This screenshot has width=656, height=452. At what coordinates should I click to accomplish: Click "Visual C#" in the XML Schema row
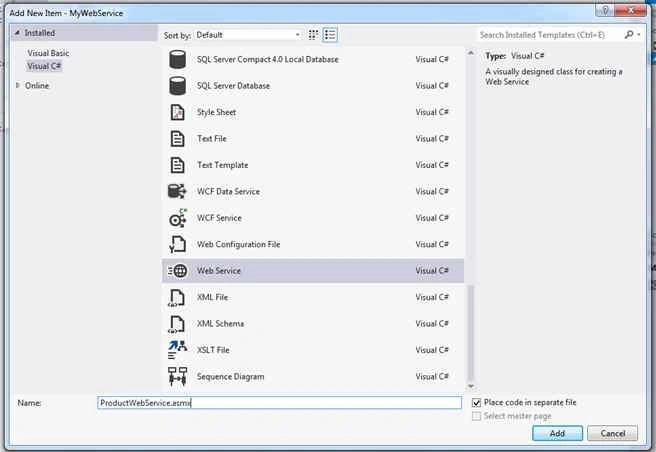[432, 324]
